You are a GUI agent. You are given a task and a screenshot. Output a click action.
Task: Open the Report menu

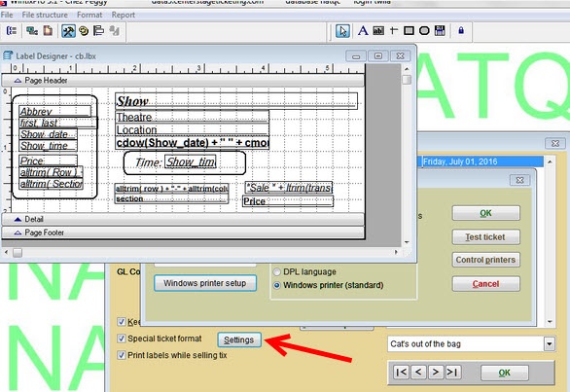coord(124,15)
